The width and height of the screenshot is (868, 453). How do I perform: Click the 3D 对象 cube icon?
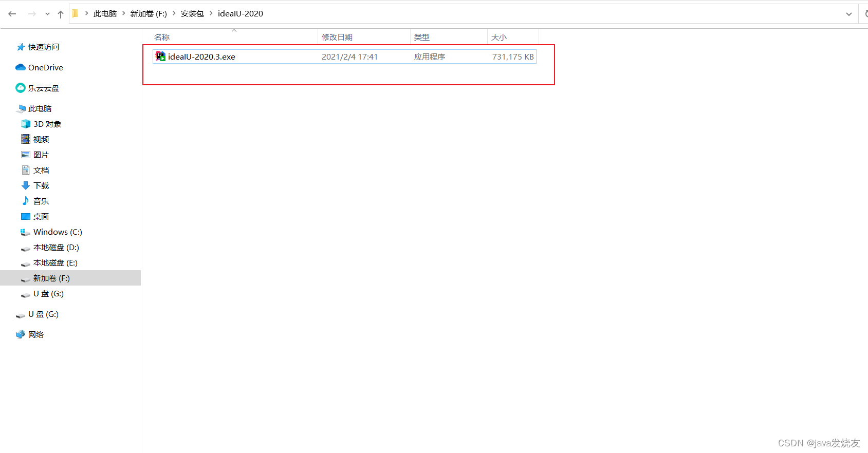(26, 124)
